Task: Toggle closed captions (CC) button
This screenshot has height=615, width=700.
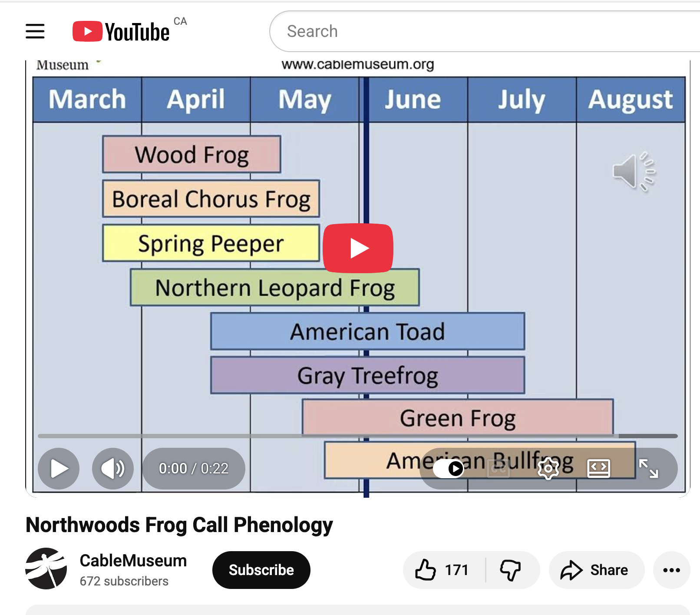Action: [499, 469]
